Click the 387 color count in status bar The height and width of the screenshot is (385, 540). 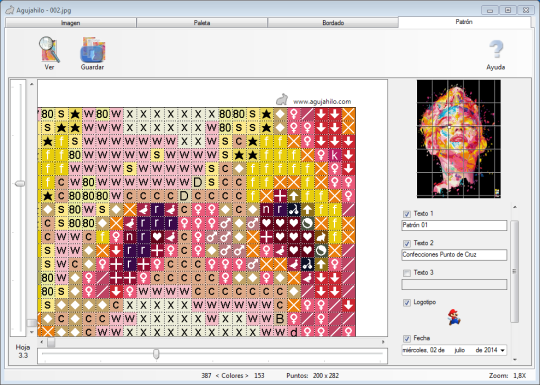click(206, 375)
